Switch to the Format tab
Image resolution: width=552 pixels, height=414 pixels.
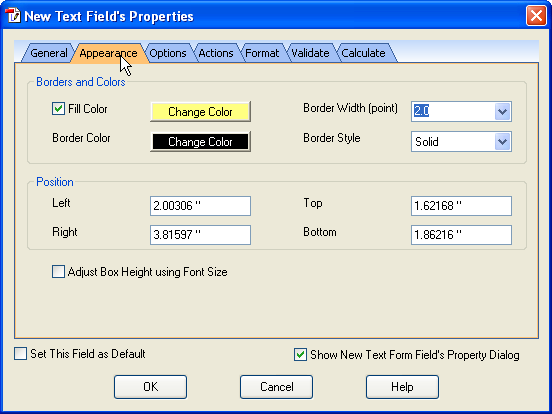coord(262,53)
